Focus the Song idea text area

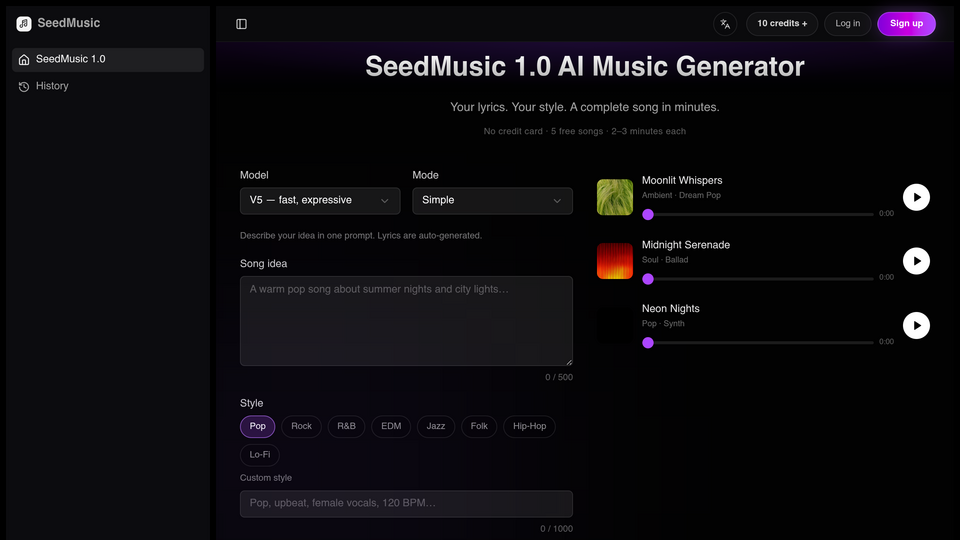(407, 321)
